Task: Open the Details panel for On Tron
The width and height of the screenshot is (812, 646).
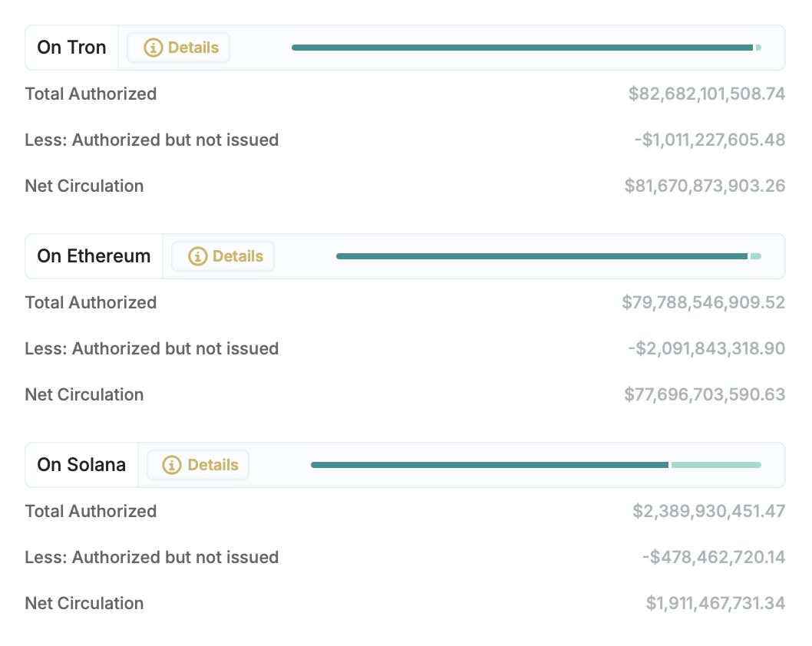Action: click(x=178, y=48)
